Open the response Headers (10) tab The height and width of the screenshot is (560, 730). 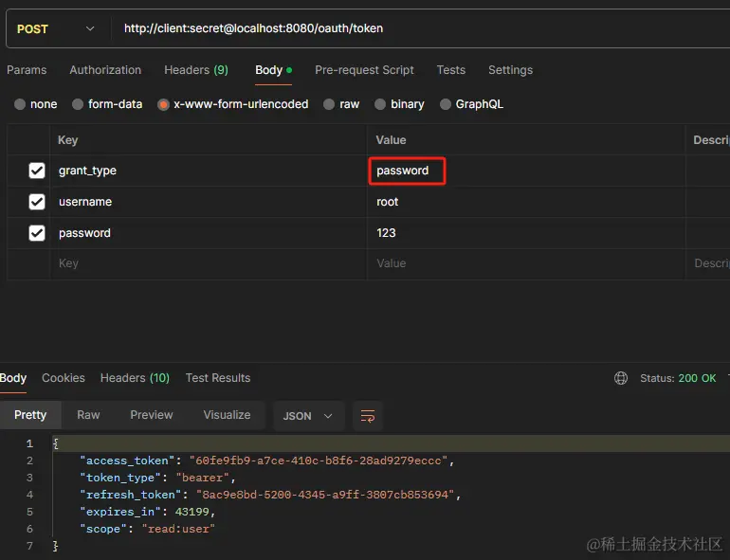(135, 378)
